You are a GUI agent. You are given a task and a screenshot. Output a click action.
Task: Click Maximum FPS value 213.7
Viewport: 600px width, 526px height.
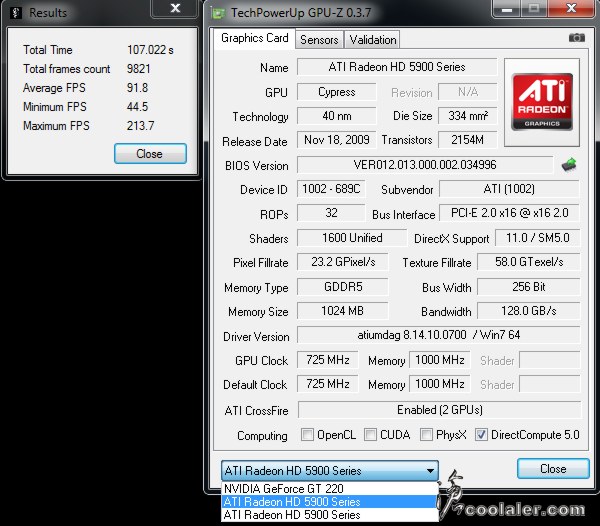point(140,125)
